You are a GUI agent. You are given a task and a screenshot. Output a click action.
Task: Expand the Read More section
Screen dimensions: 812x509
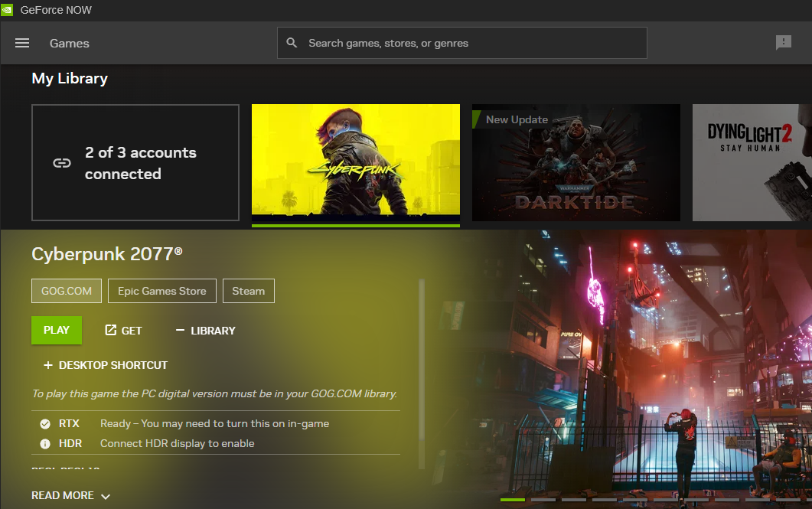click(70, 495)
